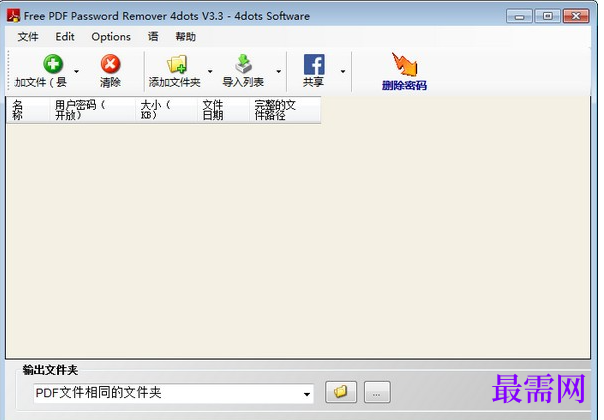Open the Options menu
Image resolution: width=604 pixels, height=420 pixels.
coord(111,37)
